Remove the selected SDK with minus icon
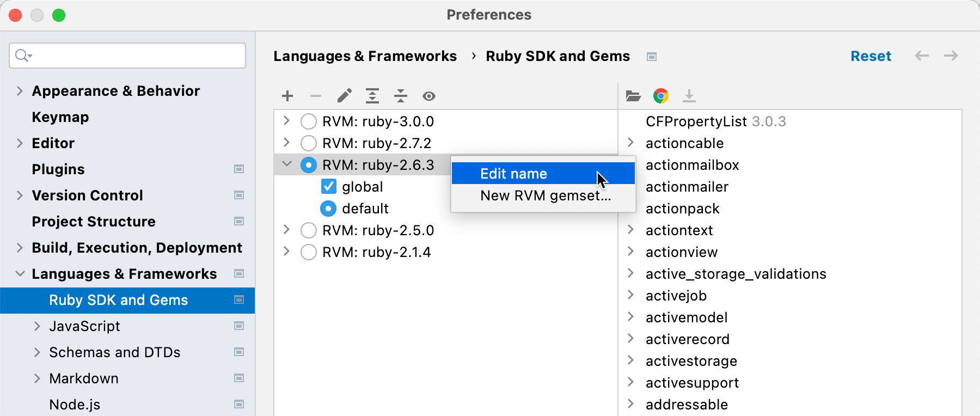980x416 pixels. click(x=316, y=96)
